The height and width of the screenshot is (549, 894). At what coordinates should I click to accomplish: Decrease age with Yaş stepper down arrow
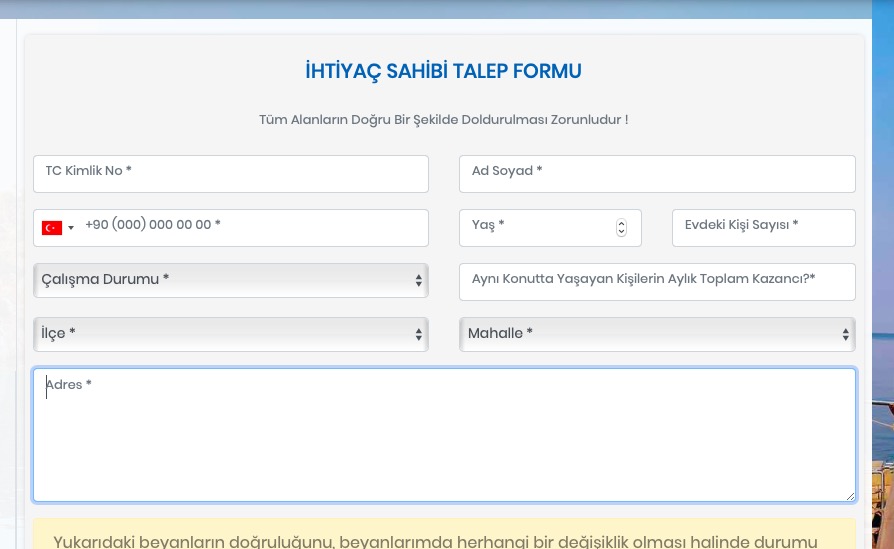(x=621, y=232)
